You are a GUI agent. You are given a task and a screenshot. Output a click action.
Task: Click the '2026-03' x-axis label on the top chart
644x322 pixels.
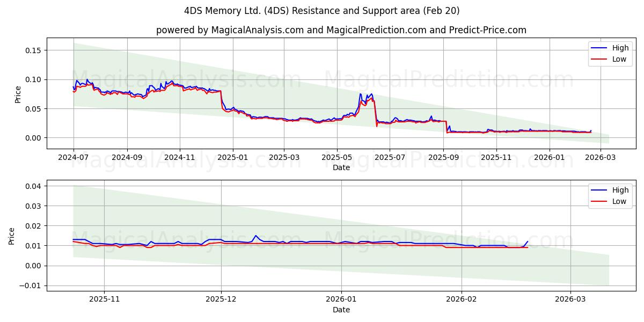coord(600,158)
